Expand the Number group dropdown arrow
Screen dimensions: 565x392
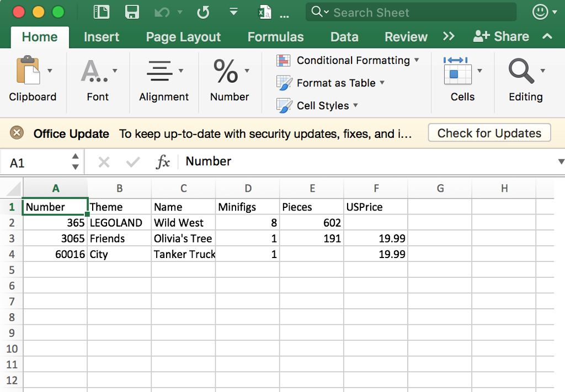click(247, 71)
